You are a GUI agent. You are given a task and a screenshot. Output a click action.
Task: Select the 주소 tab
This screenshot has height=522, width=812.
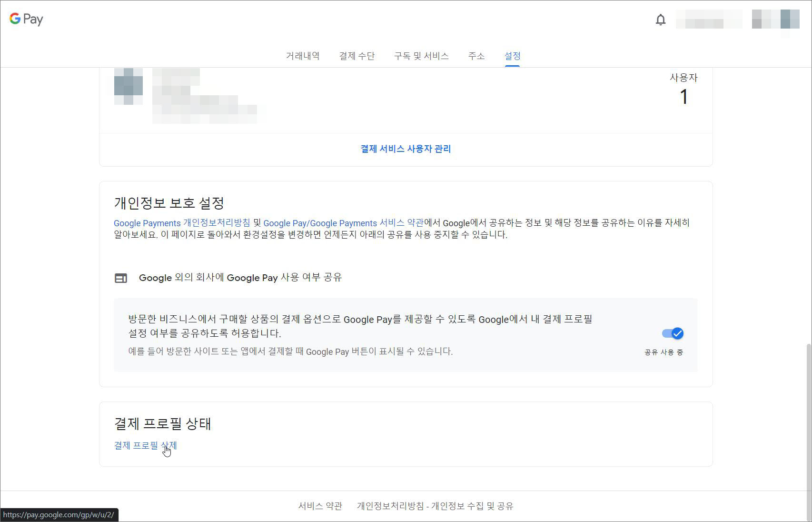[476, 56]
